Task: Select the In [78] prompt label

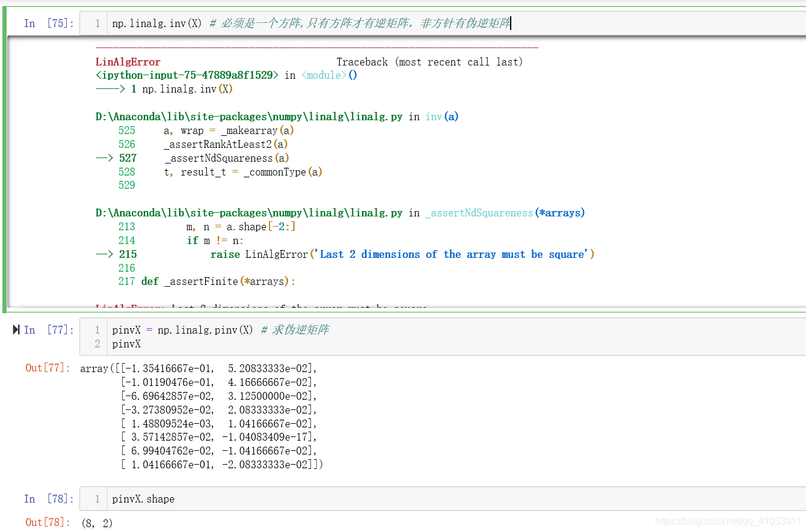Action: (x=49, y=499)
